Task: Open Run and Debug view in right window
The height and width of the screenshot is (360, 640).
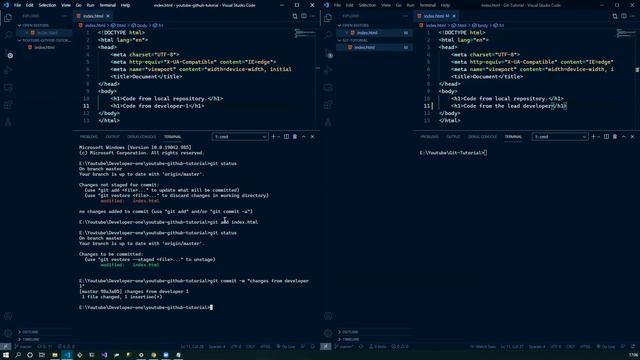Action: tap(328, 70)
